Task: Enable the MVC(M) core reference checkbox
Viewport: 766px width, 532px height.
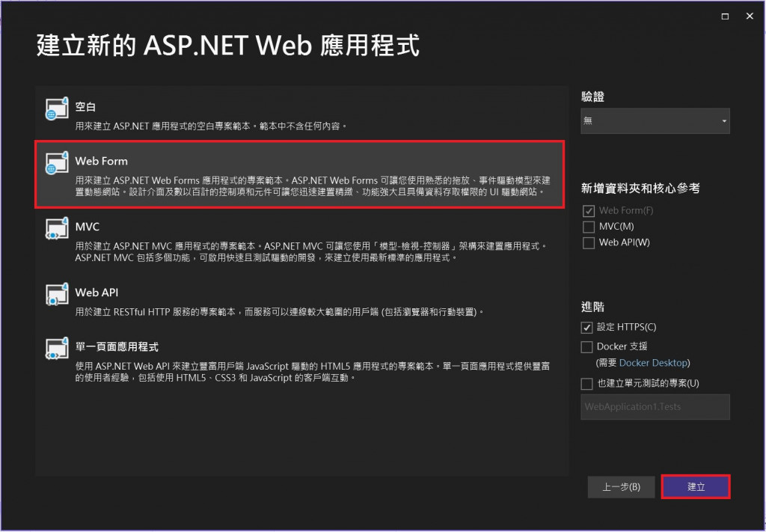Action: (x=589, y=227)
